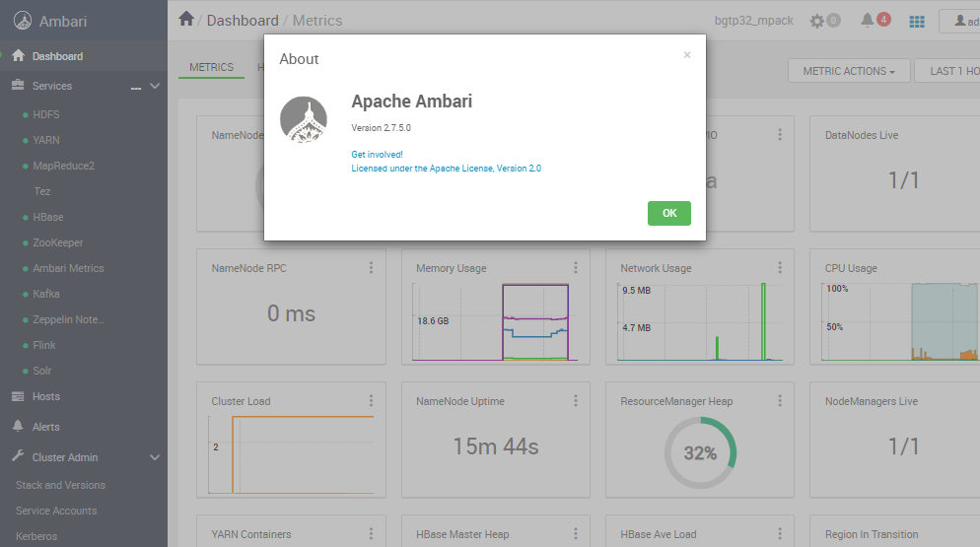
Task: Open Stack and Versions
Action: (x=60, y=485)
